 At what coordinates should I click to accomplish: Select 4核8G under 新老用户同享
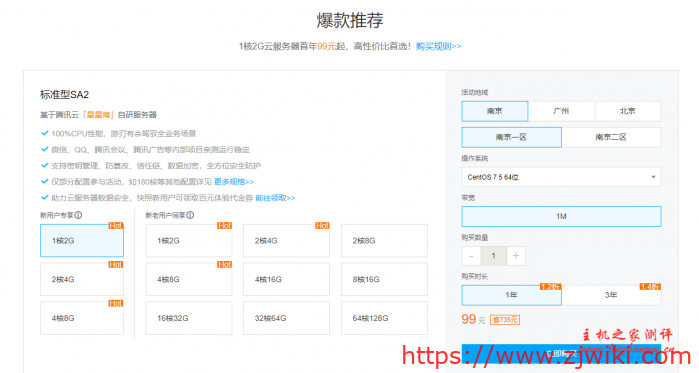(189, 279)
